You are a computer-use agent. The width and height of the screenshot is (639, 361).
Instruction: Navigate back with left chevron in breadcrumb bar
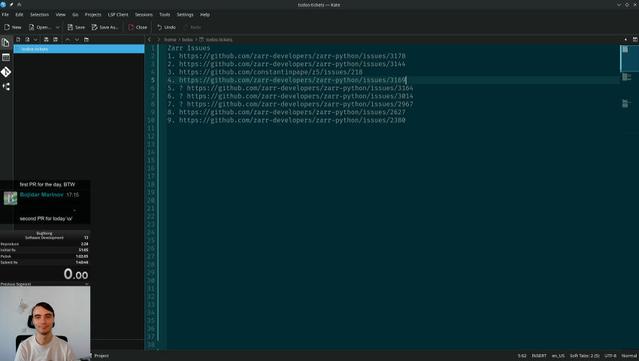click(149, 40)
